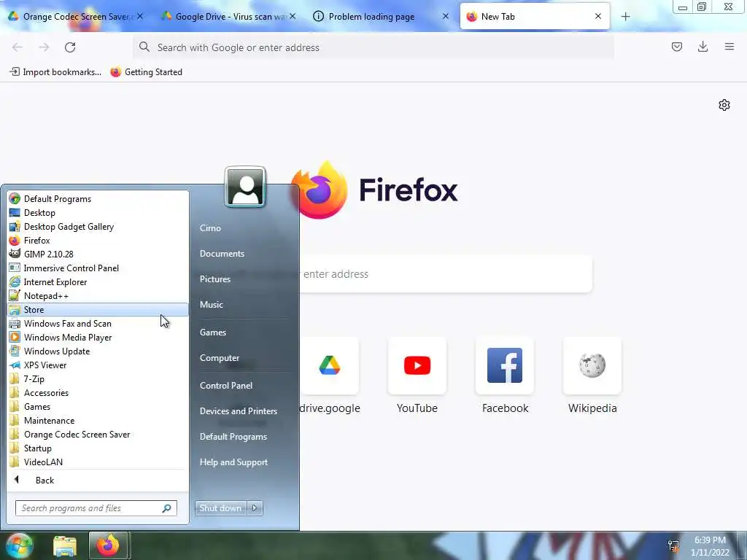Expand the Maintenance program folder
747x560 pixels.
98,421
